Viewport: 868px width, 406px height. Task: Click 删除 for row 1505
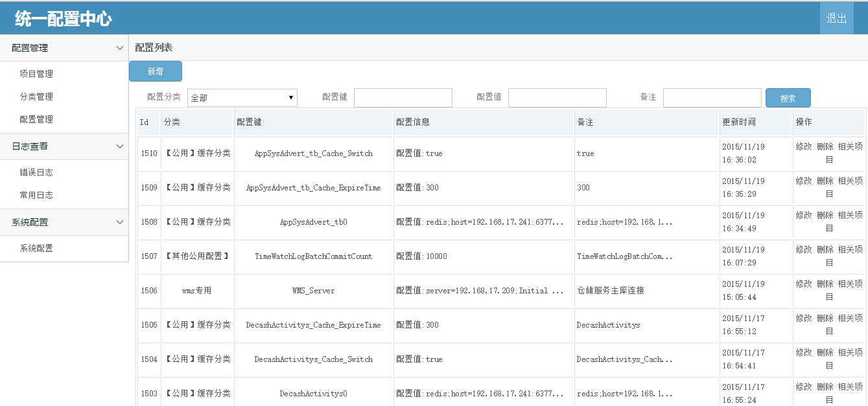825,318
